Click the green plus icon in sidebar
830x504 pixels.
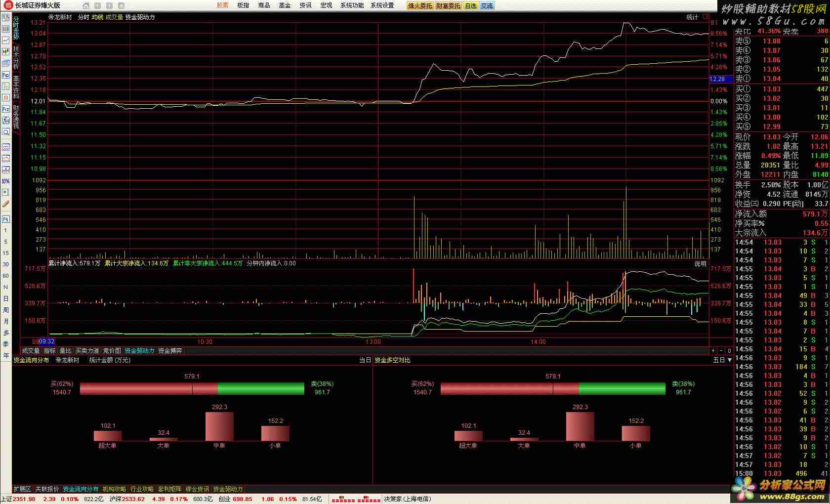[6, 192]
